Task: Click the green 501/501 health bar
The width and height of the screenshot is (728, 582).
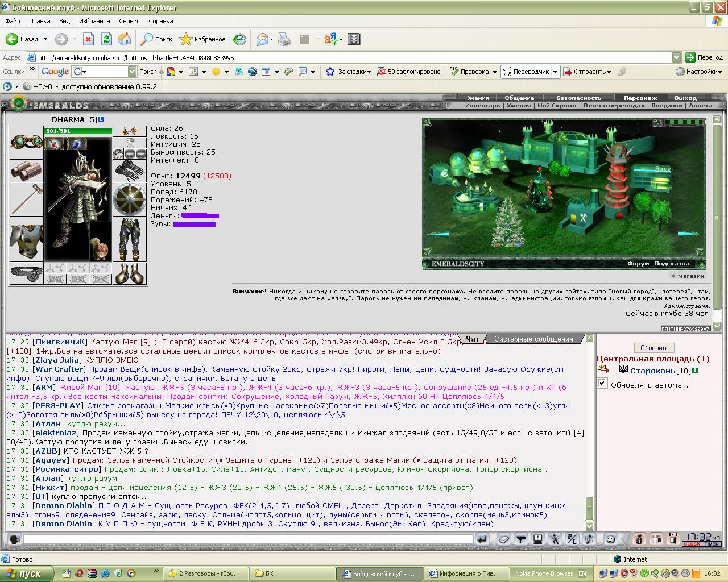Action: click(78, 131)
